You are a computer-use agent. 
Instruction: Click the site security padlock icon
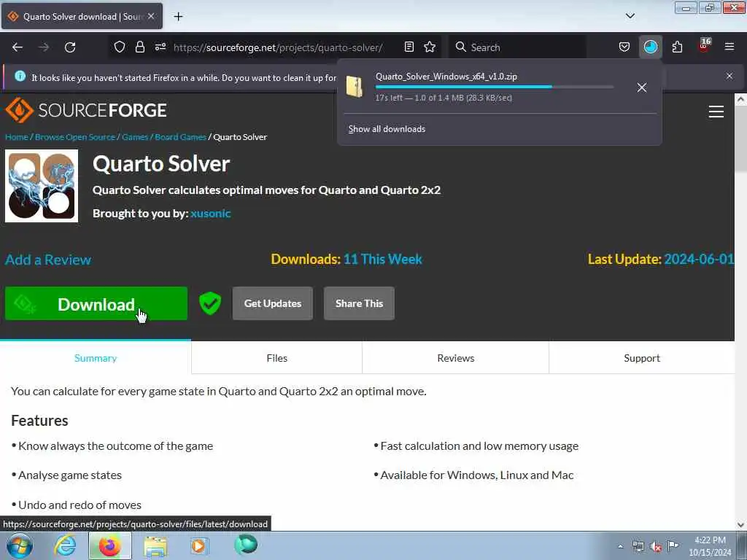(139, 47)
